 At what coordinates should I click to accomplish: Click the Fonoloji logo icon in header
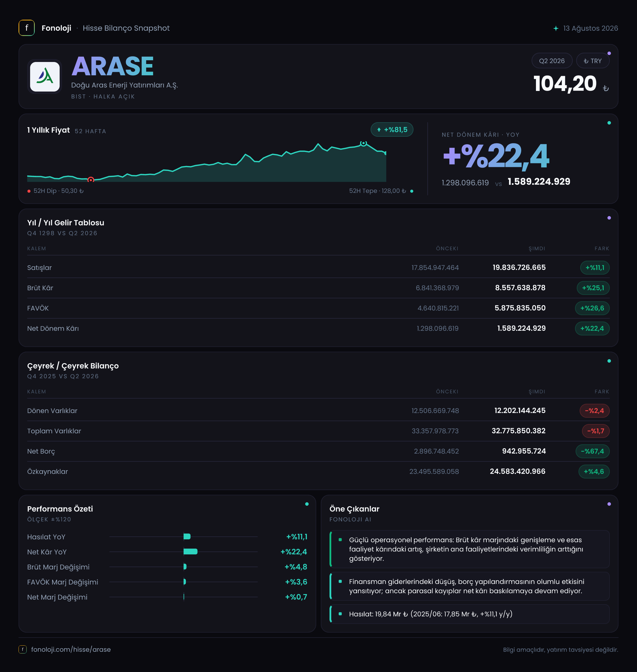click(x=26, y=28)
